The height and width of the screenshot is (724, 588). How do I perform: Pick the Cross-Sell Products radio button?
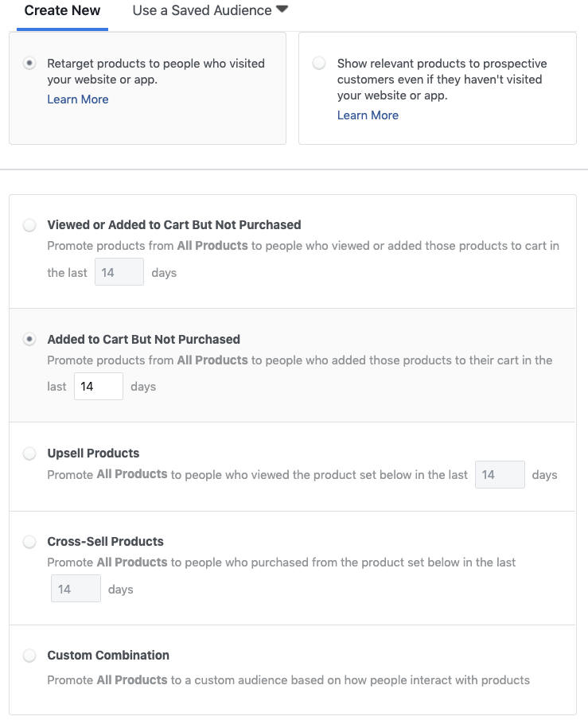click(x=29, y=542)
